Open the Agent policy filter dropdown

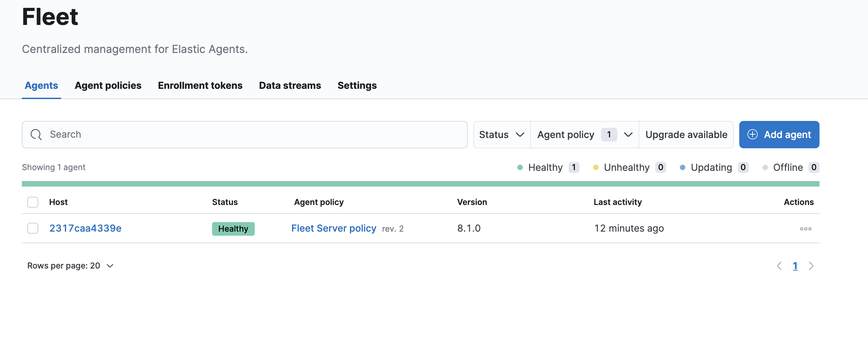point(584,135)
